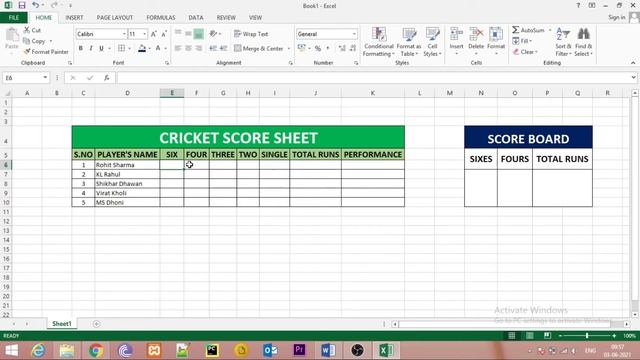
Task: Toggle Wrap Text
Action: (x=251, y=34)
